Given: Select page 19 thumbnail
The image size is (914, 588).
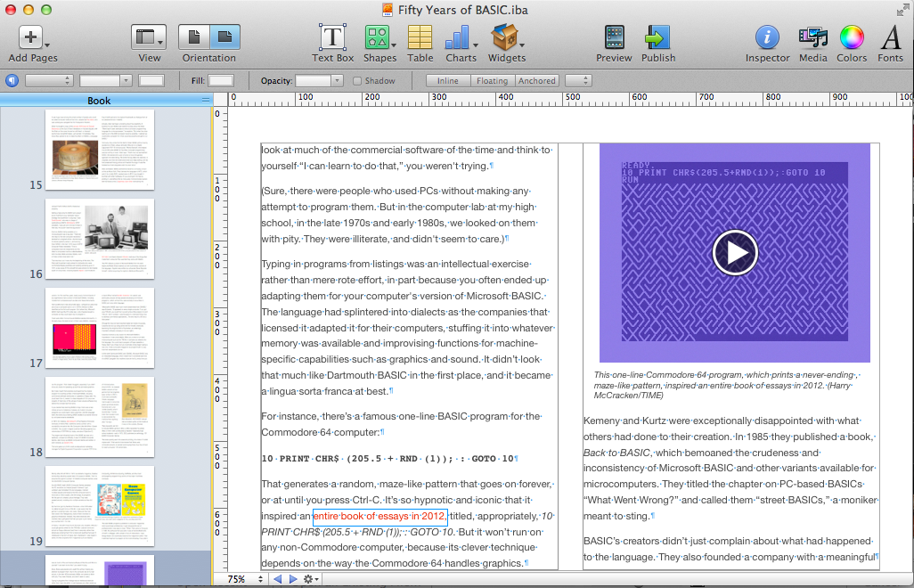Looking at the screenshot, I should point(100,506).
